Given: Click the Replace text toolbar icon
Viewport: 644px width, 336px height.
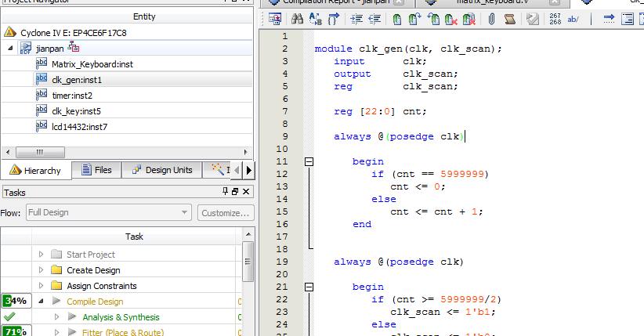Looking at the screenshot, I should [316, 18].
